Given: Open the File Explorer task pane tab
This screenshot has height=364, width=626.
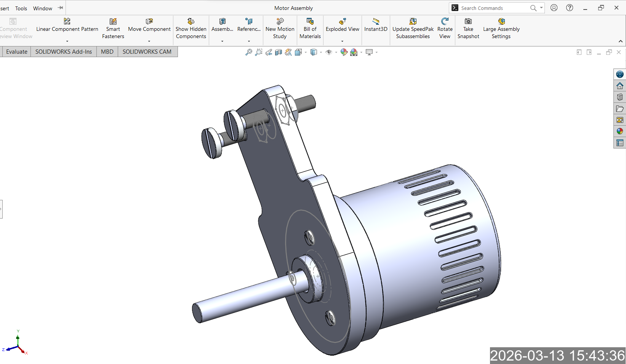Looking at the screenshot, I should coord(620,109).
